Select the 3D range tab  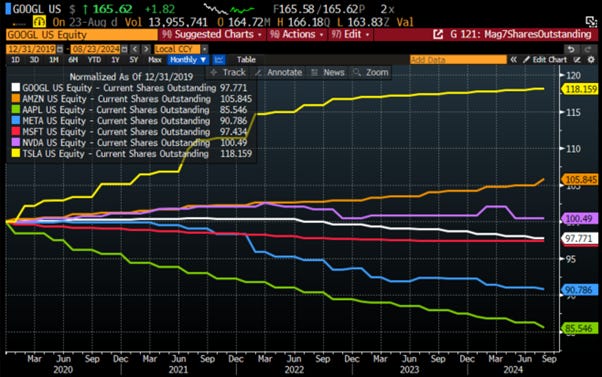35,60
